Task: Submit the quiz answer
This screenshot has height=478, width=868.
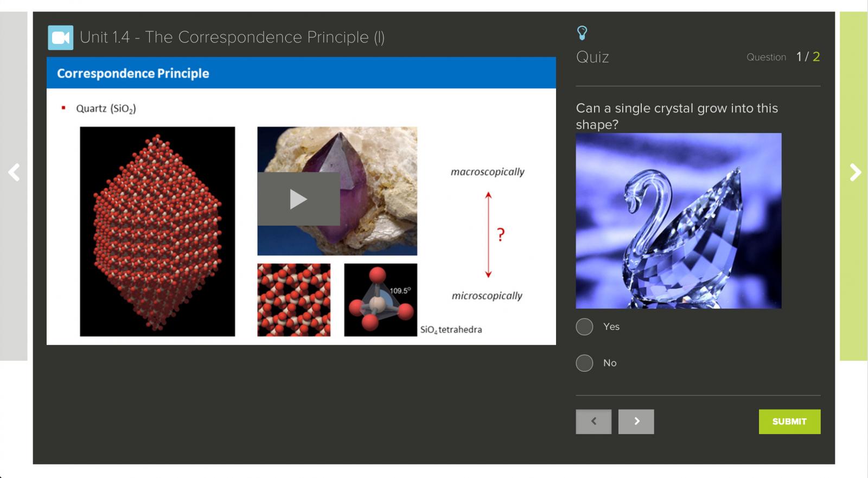Action: [x=789, y=422]
